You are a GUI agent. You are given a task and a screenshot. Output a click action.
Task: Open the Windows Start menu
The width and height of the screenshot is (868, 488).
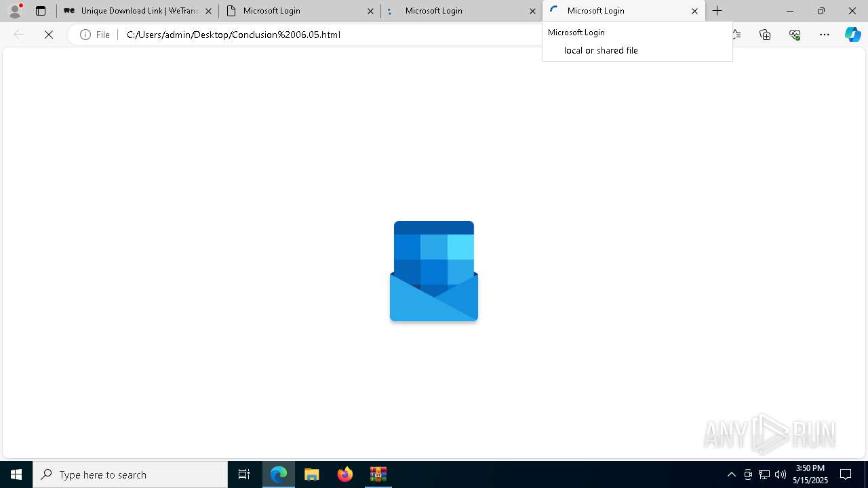16,474
